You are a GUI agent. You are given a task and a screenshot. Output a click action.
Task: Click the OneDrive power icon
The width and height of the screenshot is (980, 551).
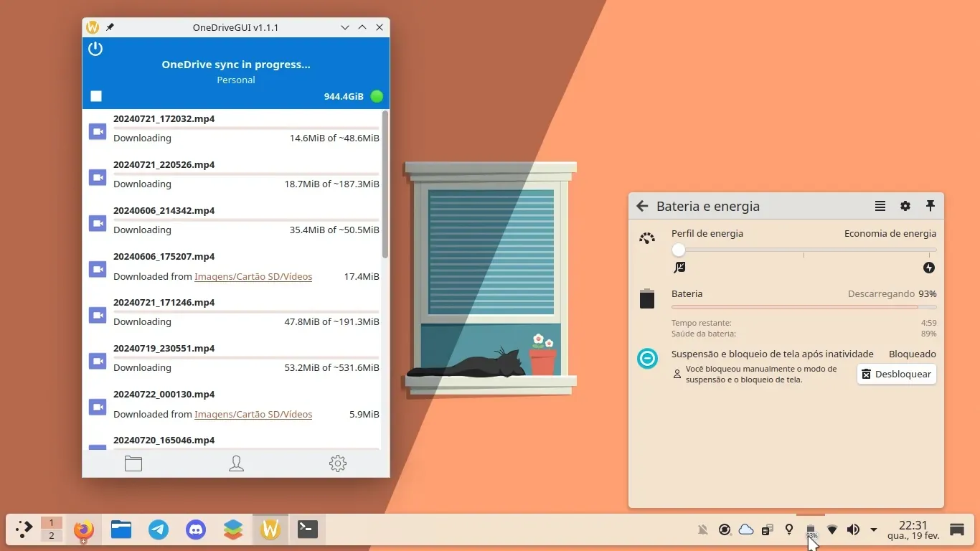(95, 49)
